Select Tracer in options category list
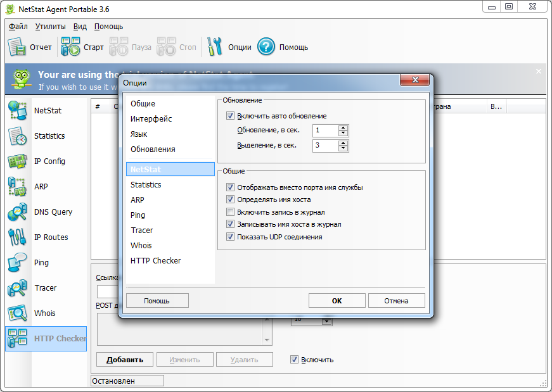 click(170, 230)
